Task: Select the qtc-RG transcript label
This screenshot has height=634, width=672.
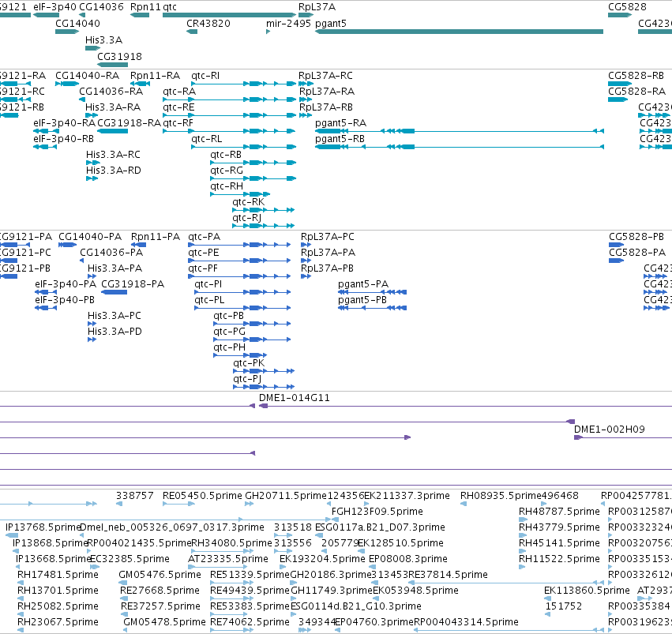Action: point(227,171)
